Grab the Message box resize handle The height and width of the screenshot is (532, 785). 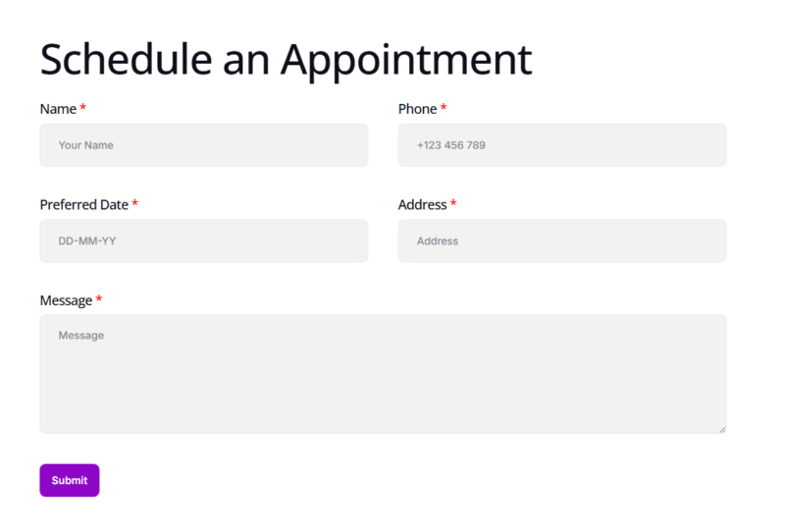tap(721, 429)
